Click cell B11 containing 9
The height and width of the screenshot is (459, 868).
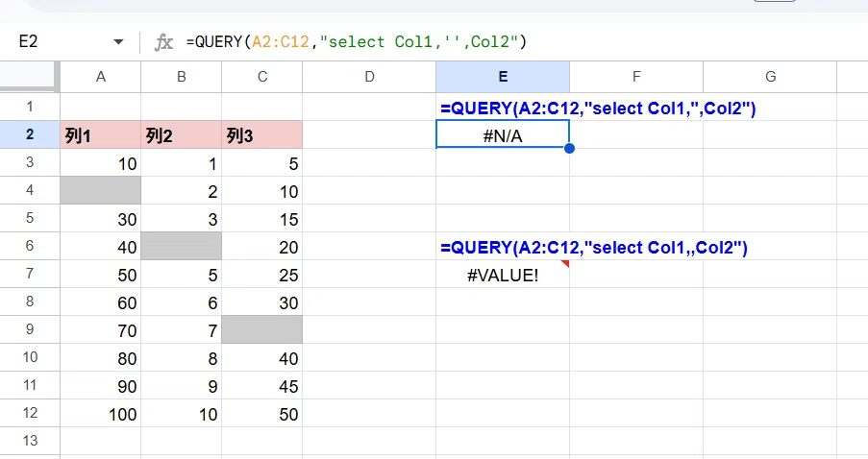182,385
